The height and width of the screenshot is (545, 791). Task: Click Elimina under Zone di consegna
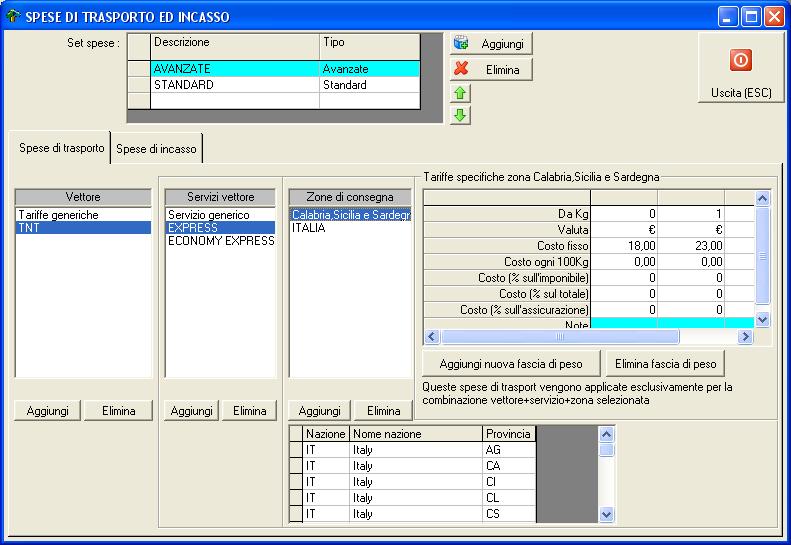(383, 411)
